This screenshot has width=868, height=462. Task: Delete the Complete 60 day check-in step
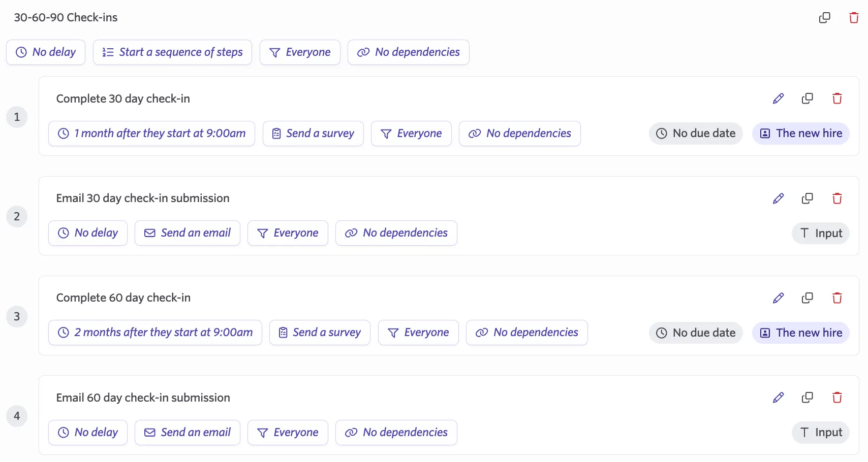[x=837, y=298]
